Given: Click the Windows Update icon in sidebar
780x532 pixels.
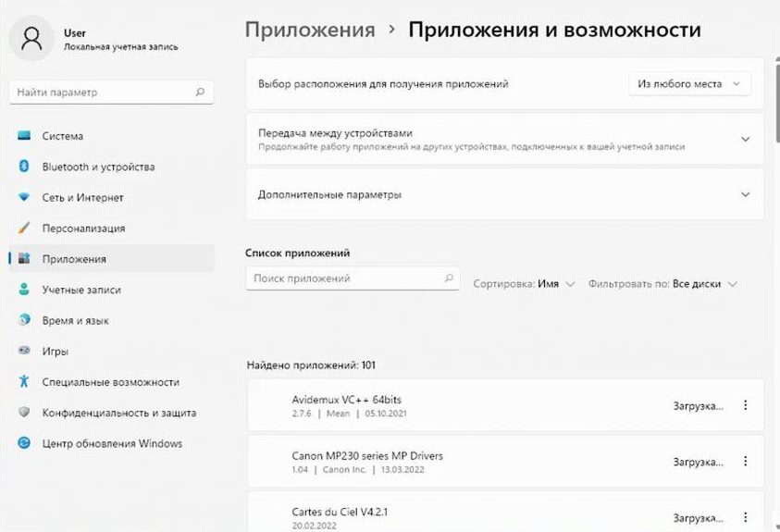Looking at the screenshot, I should pyautogui.click(x=24, y=443).
